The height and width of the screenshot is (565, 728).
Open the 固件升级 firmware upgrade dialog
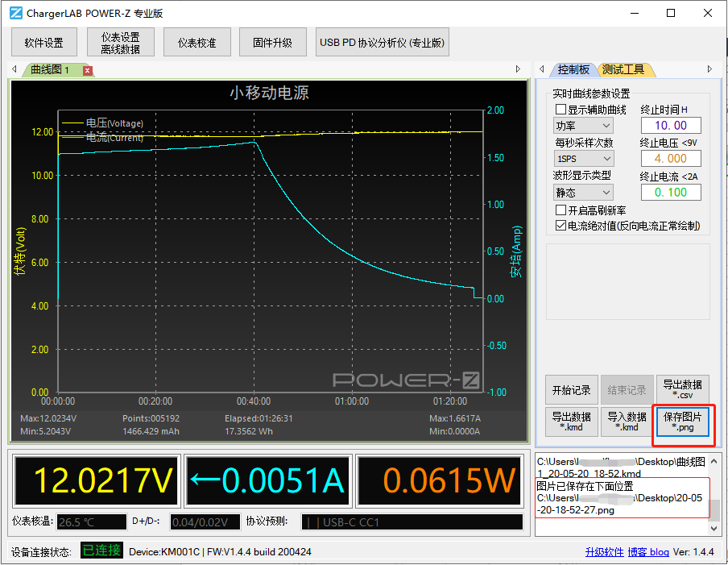pos(272,41)
